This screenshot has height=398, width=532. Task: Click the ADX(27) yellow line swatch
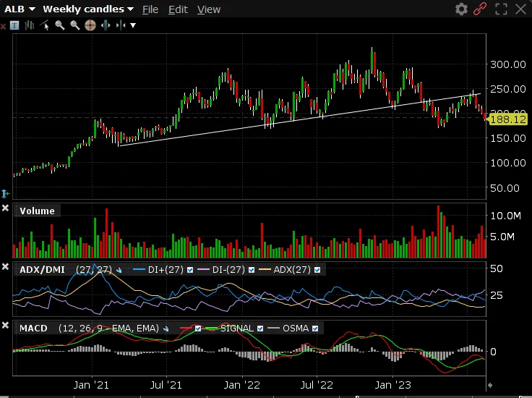[265, 270]
